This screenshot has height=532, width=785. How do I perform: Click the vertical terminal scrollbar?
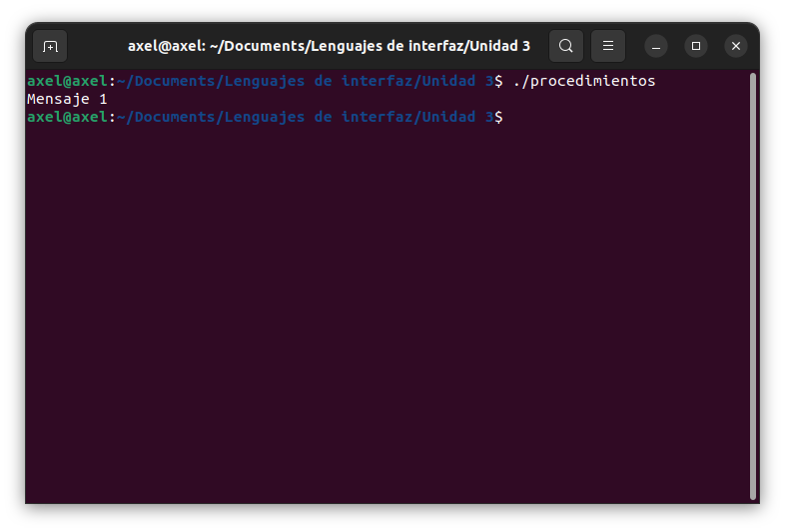[x=752, y=286]
